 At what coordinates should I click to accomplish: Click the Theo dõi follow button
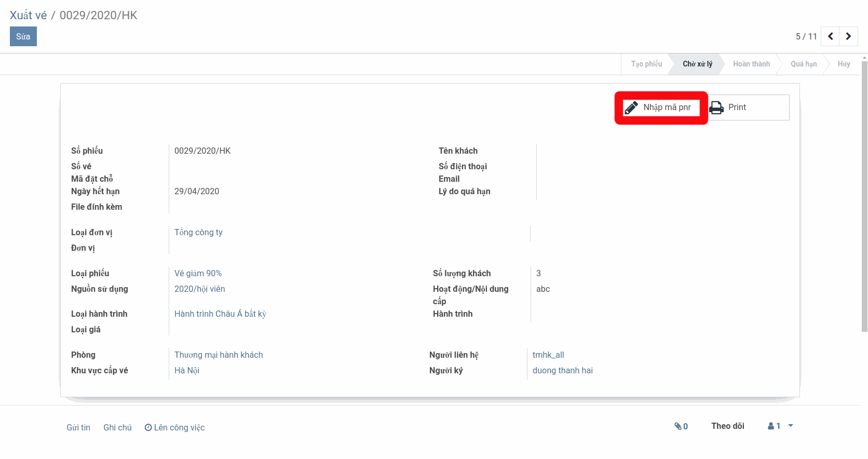(728, 426)
